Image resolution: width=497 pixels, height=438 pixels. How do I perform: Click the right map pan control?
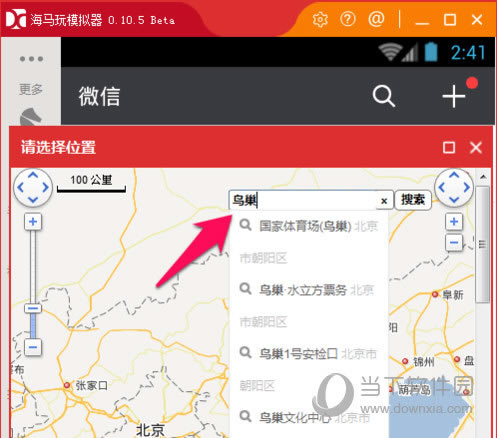pos(454,187)
